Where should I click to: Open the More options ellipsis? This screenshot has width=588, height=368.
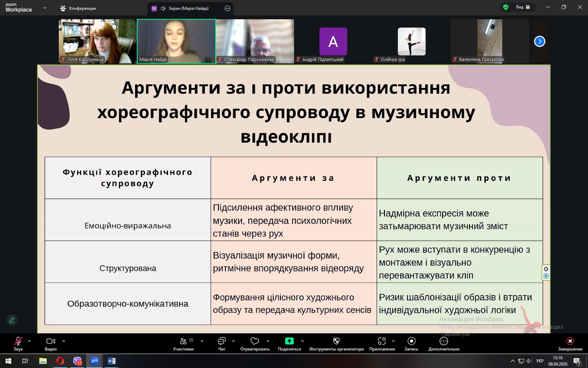[x=443, y=343]
